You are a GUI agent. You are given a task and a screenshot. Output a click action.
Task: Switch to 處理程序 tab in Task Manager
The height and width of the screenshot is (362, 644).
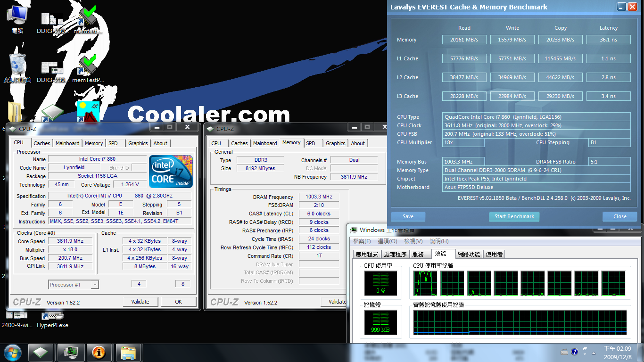(x=395, y=254)
